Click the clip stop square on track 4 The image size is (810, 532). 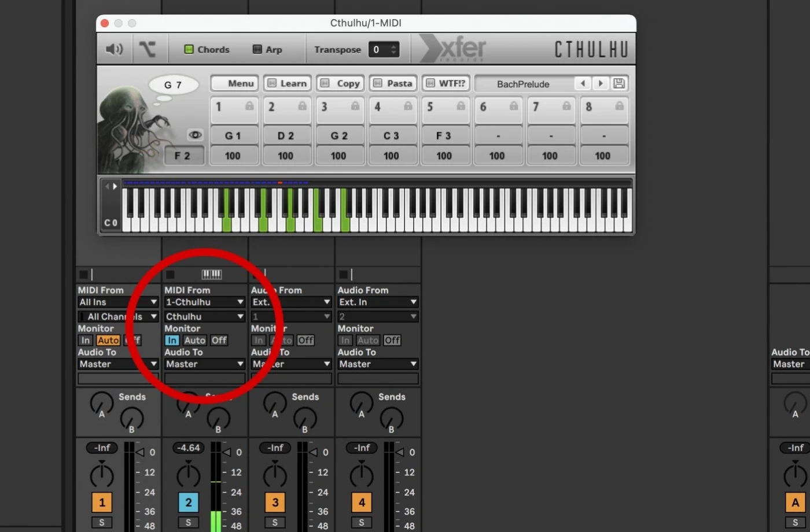coord(343,274)
